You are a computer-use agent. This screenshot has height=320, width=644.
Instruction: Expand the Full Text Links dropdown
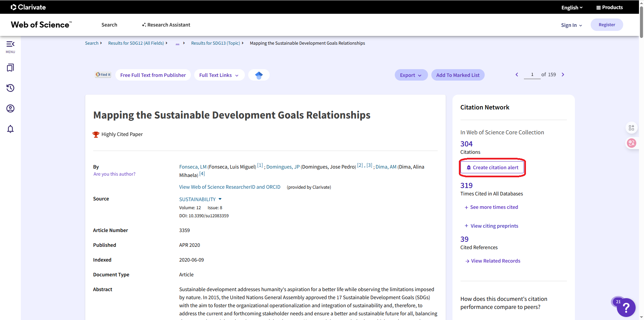point(219,75)
